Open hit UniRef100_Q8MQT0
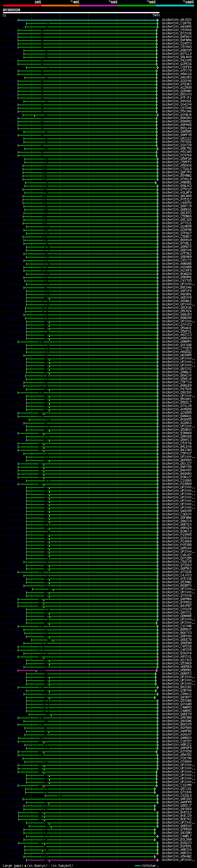Image resolution: width=197 pixels, height=868 pixels. pos(177,247)
